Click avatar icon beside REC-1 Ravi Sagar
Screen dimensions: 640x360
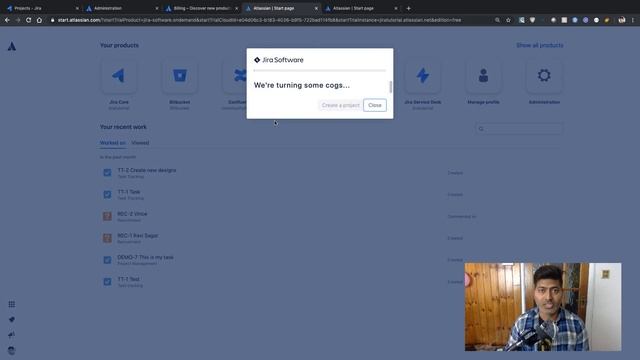pyautogui.click(x=107, y=238)
